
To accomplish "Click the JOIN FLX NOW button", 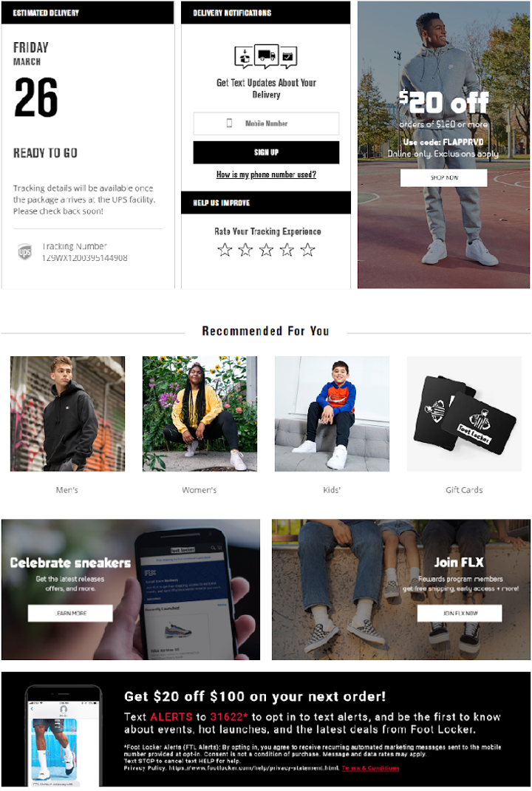I will pyautogui.click(x=460, y=614).
